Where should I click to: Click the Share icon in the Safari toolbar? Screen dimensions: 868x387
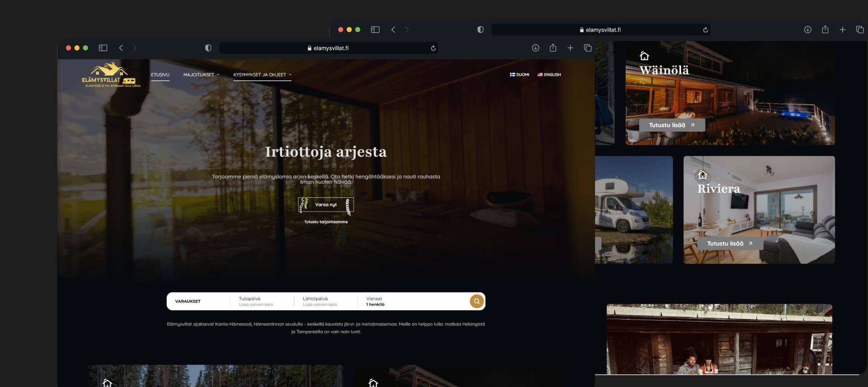click(x=553, y=48)
